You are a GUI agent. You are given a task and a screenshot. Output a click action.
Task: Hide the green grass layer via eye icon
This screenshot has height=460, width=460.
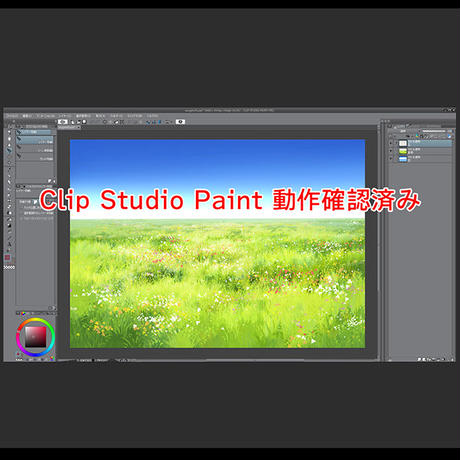[x=391, y=151]
